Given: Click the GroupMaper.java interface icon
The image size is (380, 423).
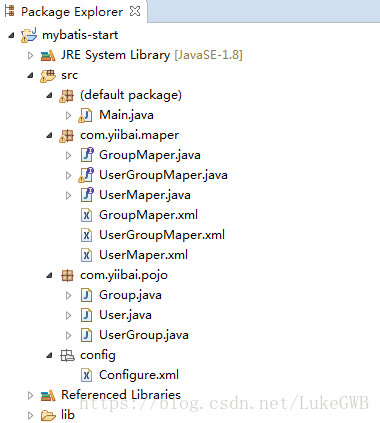Looking at the screenshot, I should pos(87,155).
